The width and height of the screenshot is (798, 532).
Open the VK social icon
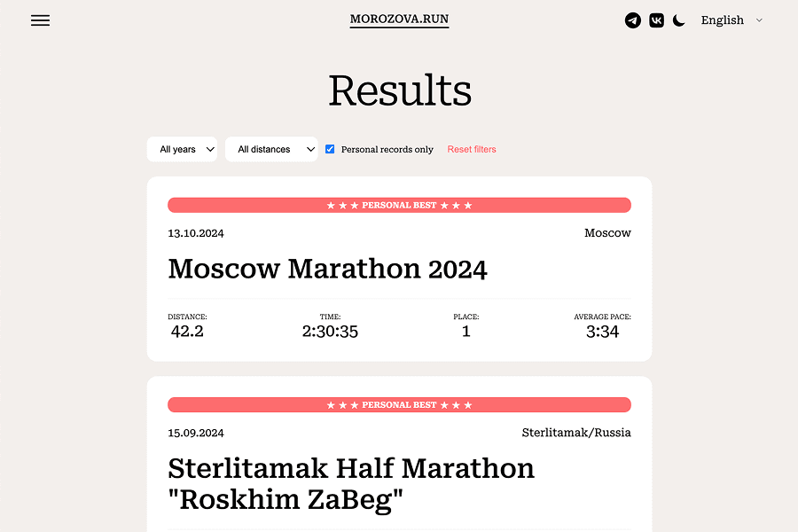(x=656, y=20)
